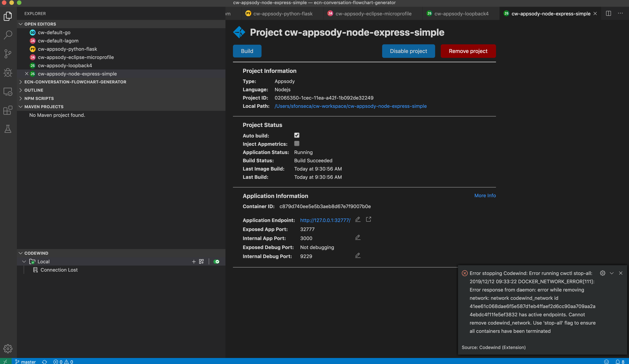Switch to the cw-appsody-python-flask tab
Image resolution: width=629 pixels, height=364 pixels.
click(x=283, y=14)
